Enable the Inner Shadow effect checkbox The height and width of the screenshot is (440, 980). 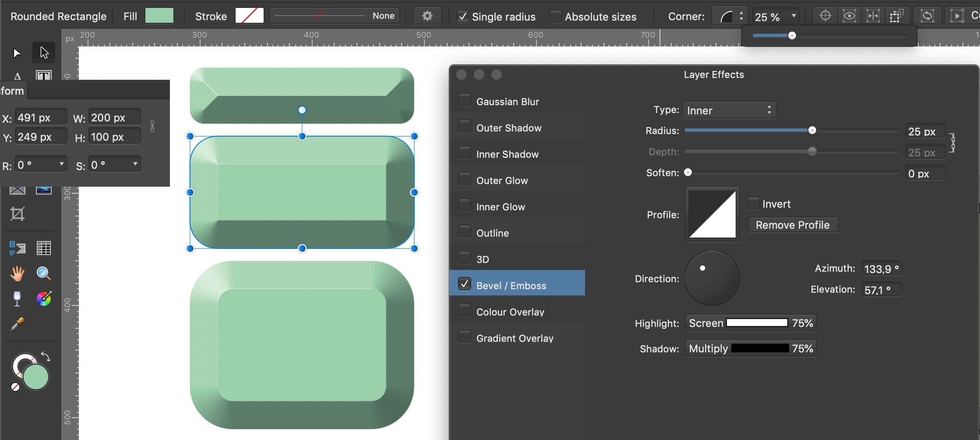click(x=464, y=153)
